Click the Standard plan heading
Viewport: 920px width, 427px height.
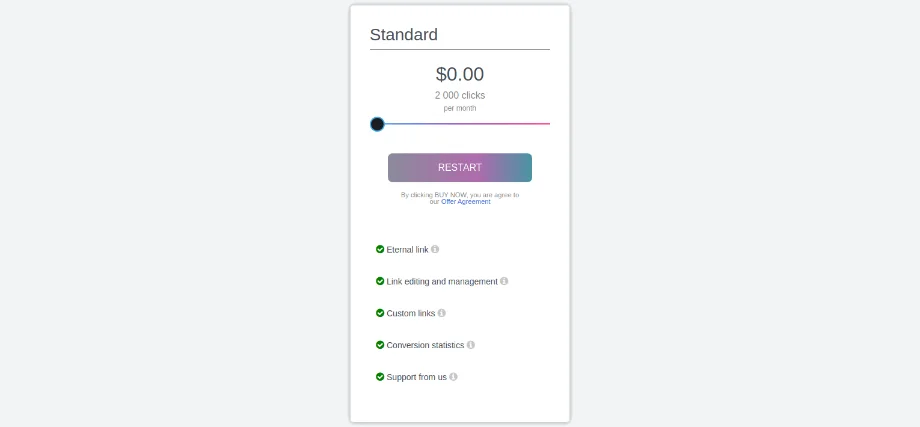(x=404, y=35)
